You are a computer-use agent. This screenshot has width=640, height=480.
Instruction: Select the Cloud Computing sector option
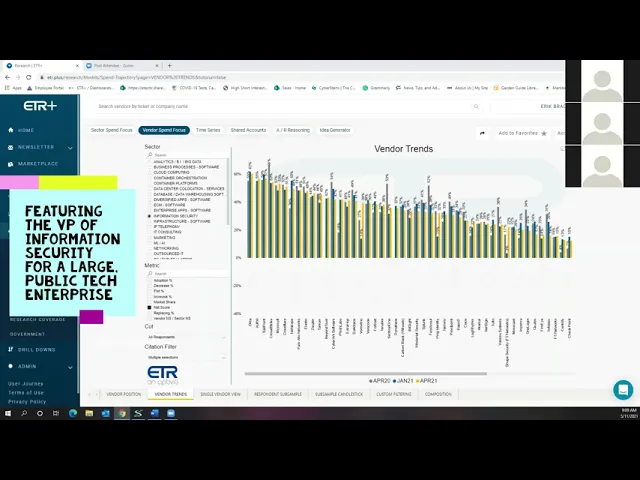171,173
